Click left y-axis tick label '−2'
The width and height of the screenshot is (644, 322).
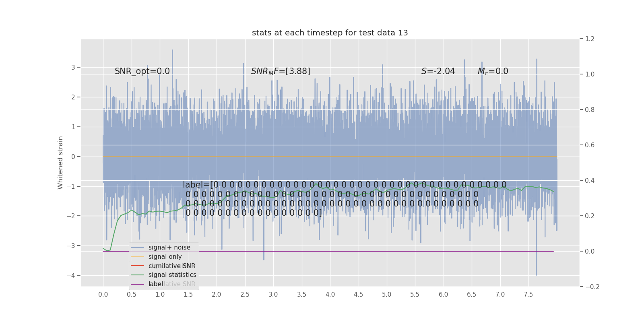pyautogui.click(x=71, y=216)
